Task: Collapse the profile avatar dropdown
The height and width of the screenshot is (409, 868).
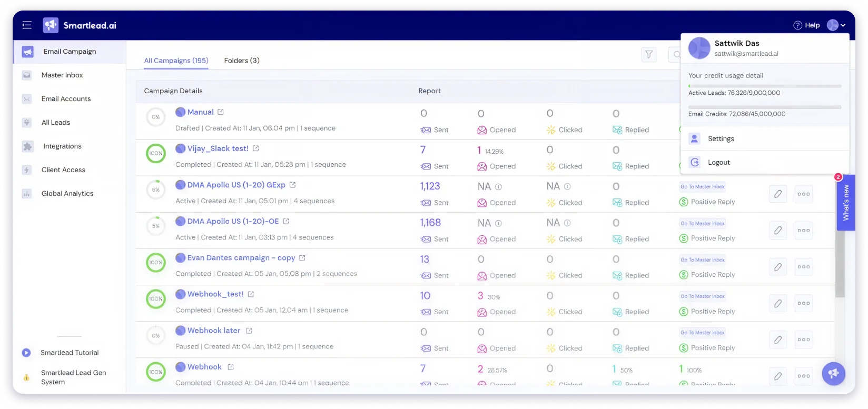Action: 836,25
